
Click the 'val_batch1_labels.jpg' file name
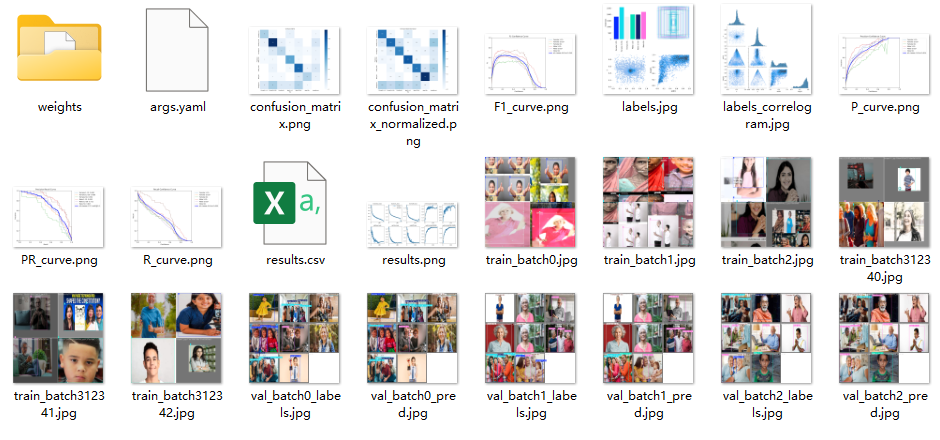point(530,405)
